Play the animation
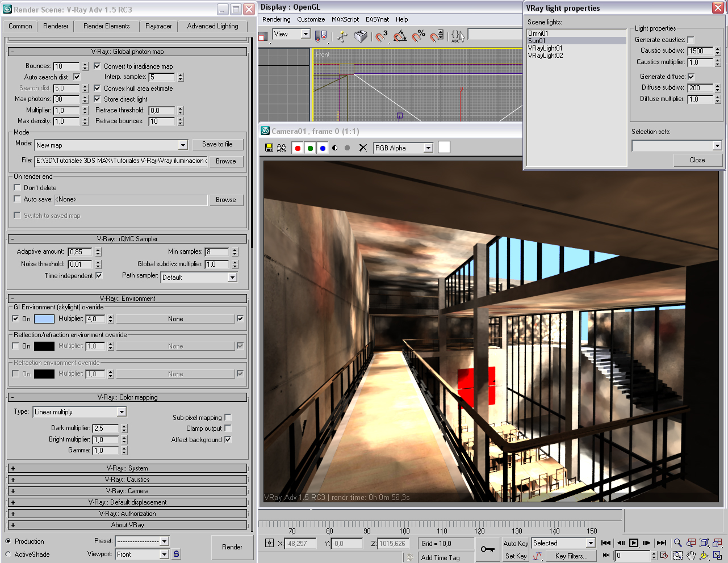 click(634, 543)
